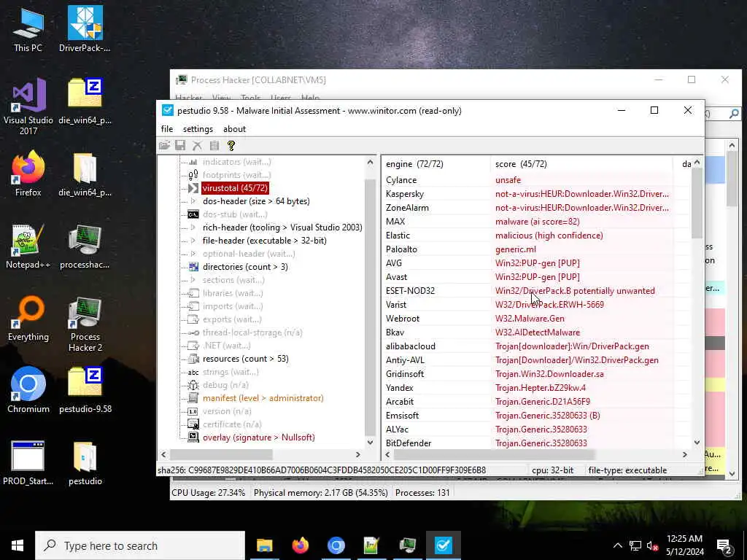The image size is (747, 560).
Task: Click the report list toolbar icon
Action: [x=214, y=146]
